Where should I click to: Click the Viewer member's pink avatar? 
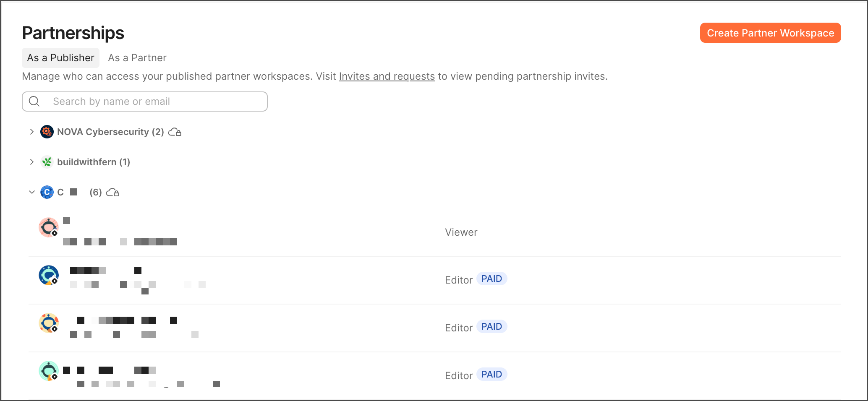(49, 228)
